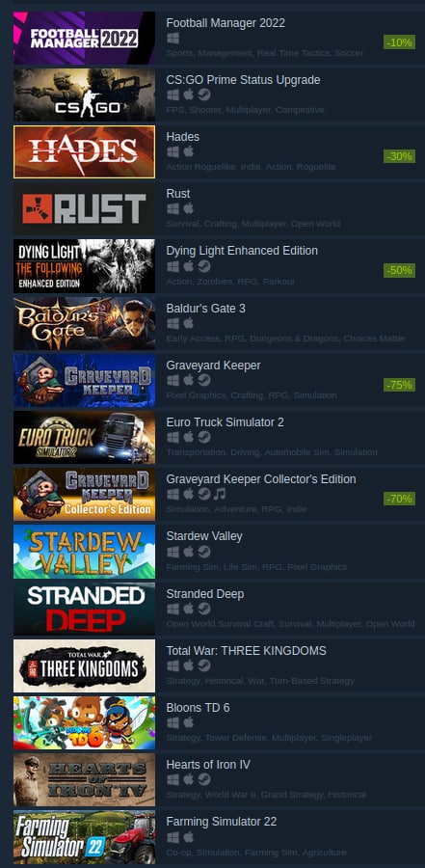The height and width of the screenshot is (868, 425).
Task: Open the Dying Light Enhanced Edition title link
Action: pos(242,251)
